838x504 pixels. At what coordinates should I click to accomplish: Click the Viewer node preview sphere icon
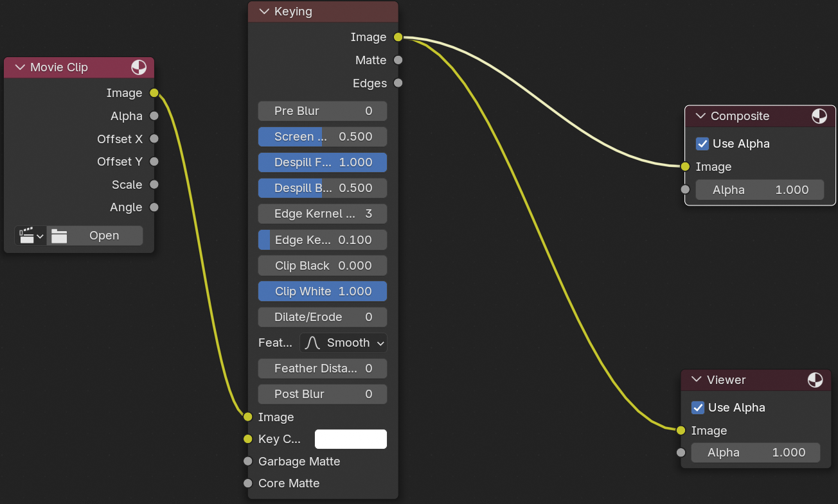pos(815,380)
